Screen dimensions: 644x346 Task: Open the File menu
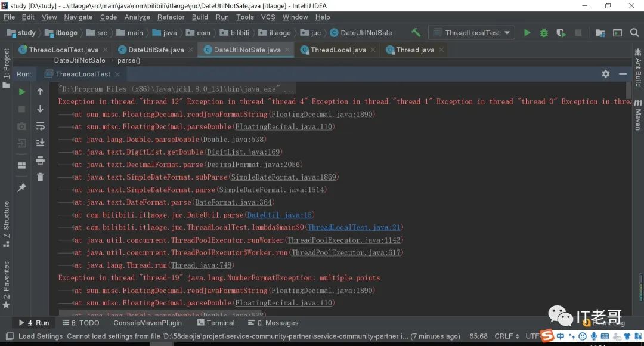coord(9,17)
